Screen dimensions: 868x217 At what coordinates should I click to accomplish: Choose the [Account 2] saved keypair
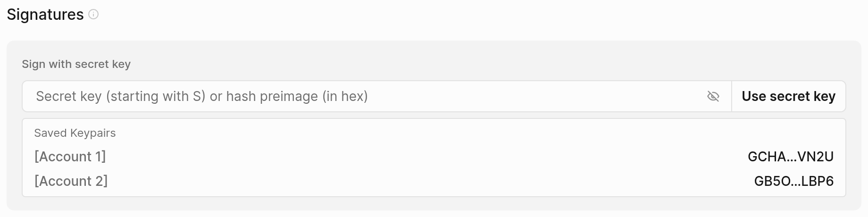[x=71, y=181]
